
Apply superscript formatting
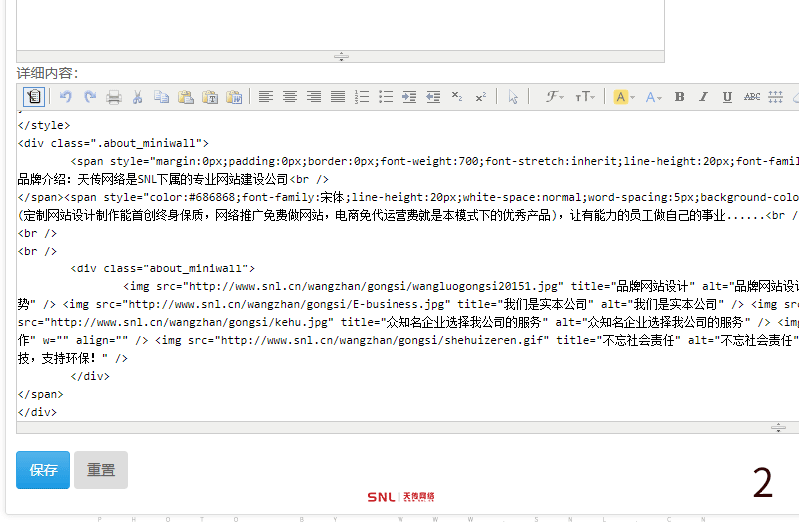click(x=481, y=96)
